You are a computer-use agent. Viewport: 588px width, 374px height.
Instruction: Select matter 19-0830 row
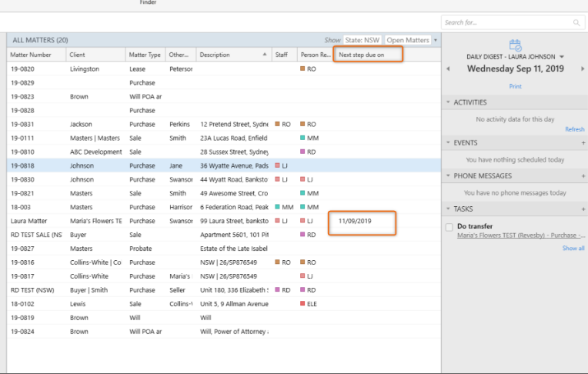[223, 179]
